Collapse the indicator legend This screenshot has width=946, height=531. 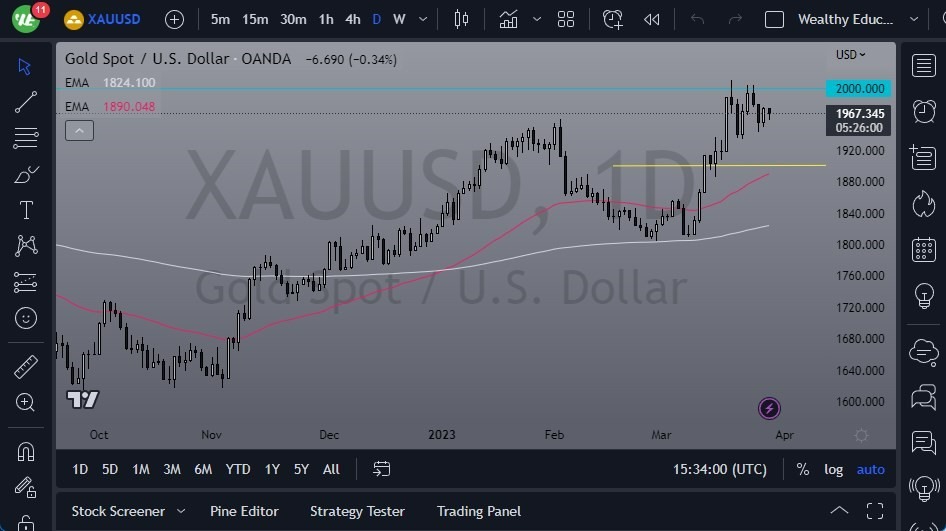80,130
